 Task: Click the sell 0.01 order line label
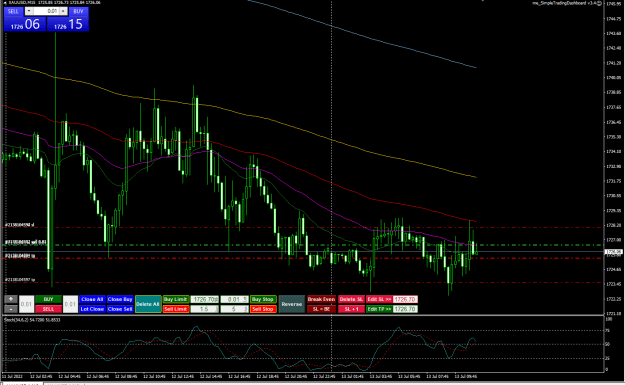(x=26, y=242)
